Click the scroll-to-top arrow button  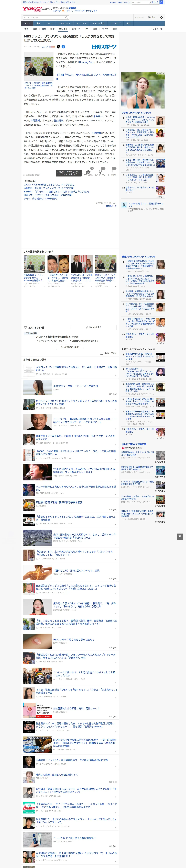(x=180, y=537)
